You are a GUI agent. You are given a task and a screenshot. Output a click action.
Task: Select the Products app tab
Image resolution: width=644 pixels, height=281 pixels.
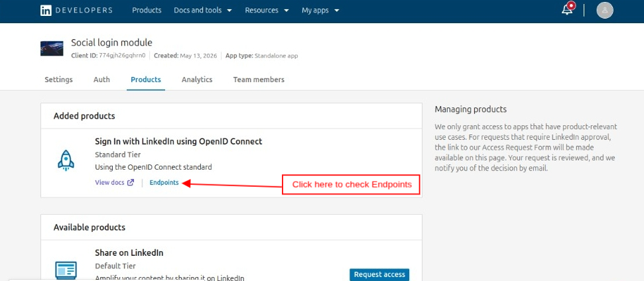coord(146,80)
